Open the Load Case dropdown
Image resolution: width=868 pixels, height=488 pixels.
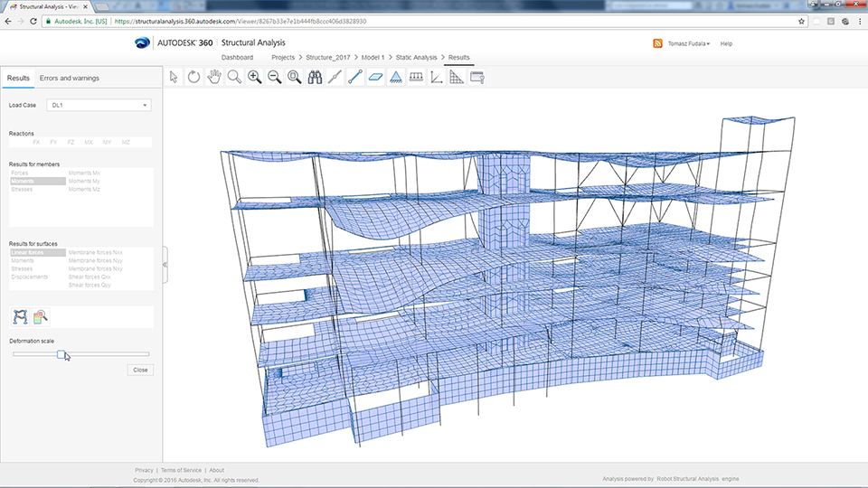click(x=99, y=106)
